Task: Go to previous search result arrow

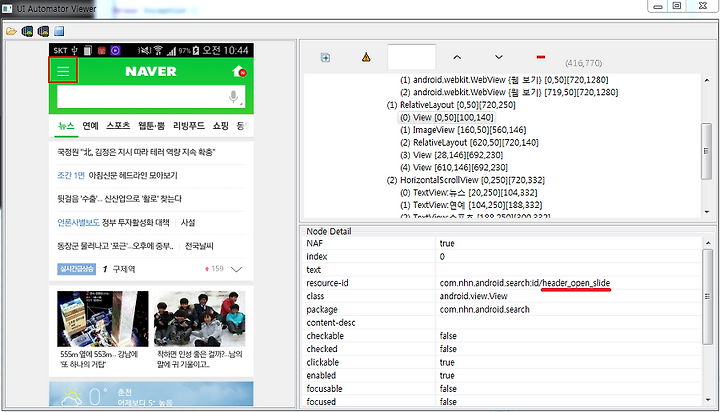Action: click(457, 57)
